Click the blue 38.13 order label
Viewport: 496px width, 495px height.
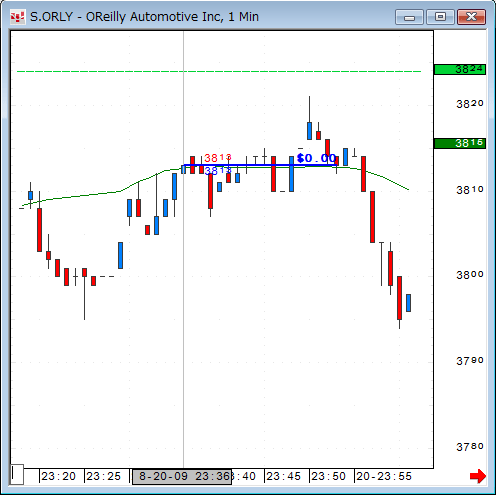pyautogui.click(x=218, y=171)
